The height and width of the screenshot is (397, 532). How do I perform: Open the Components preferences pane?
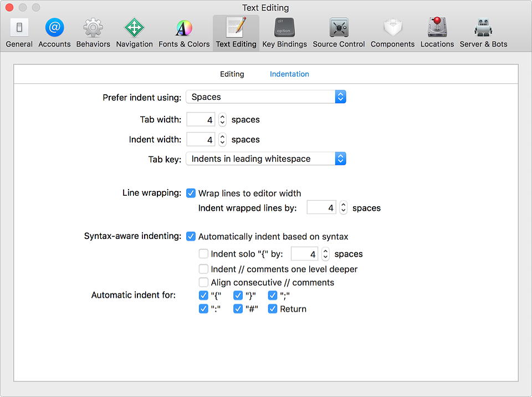pyautogui.click(x=392, y=33)
